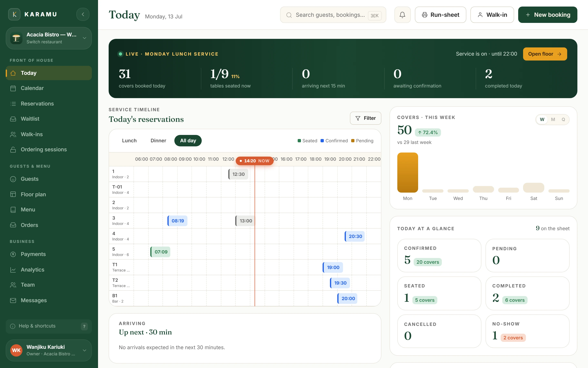Click the Team people icon
This screenshot has height=368, width=588.
13,285
